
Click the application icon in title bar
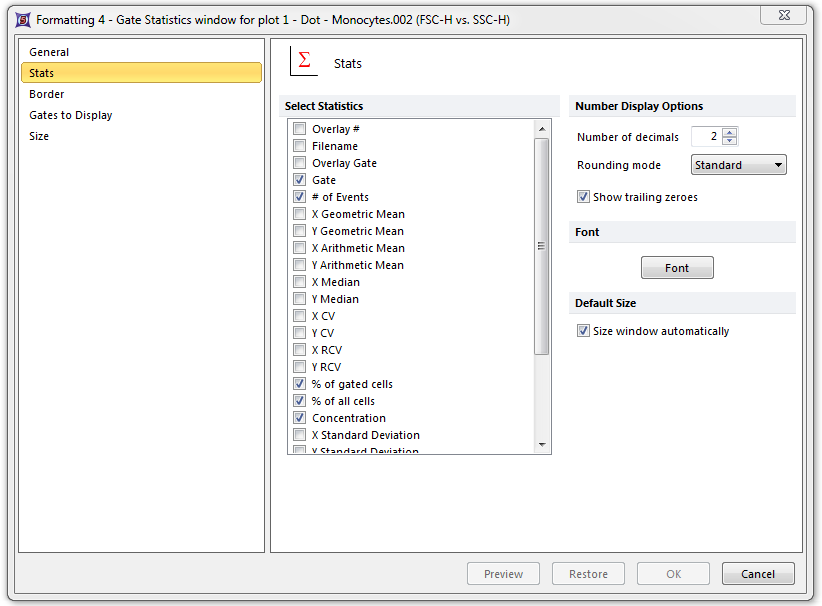tap(22, 19)
